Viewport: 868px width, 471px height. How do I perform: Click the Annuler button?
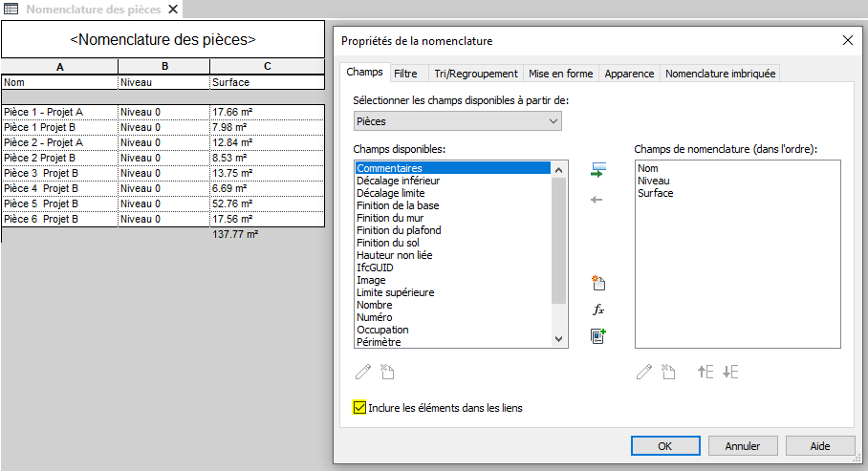point(743,446)
